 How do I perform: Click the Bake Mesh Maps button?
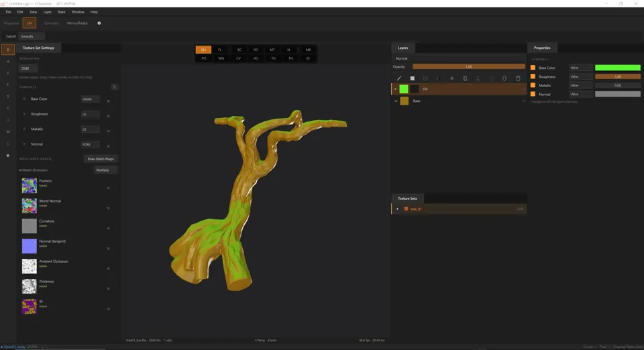tap(101, 159)
